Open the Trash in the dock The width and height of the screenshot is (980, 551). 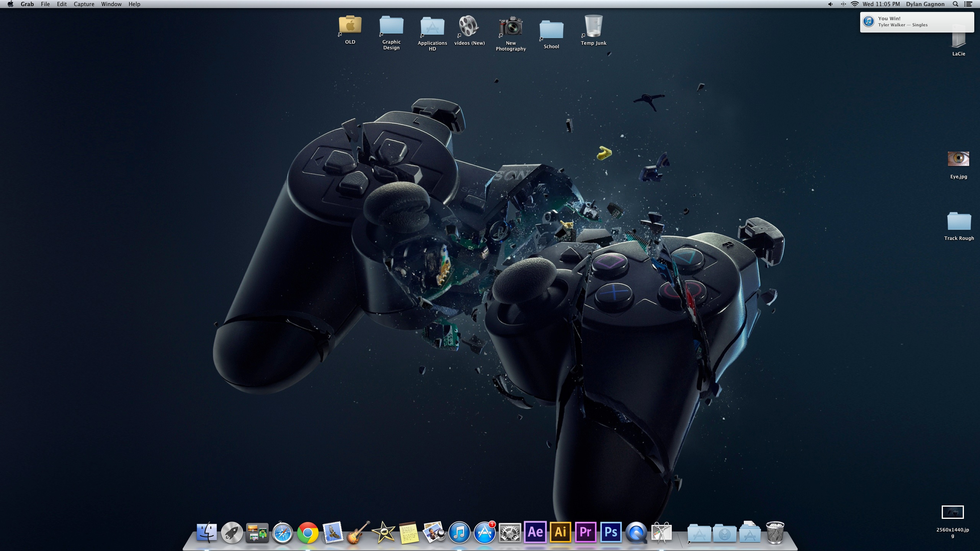[775, 532]
